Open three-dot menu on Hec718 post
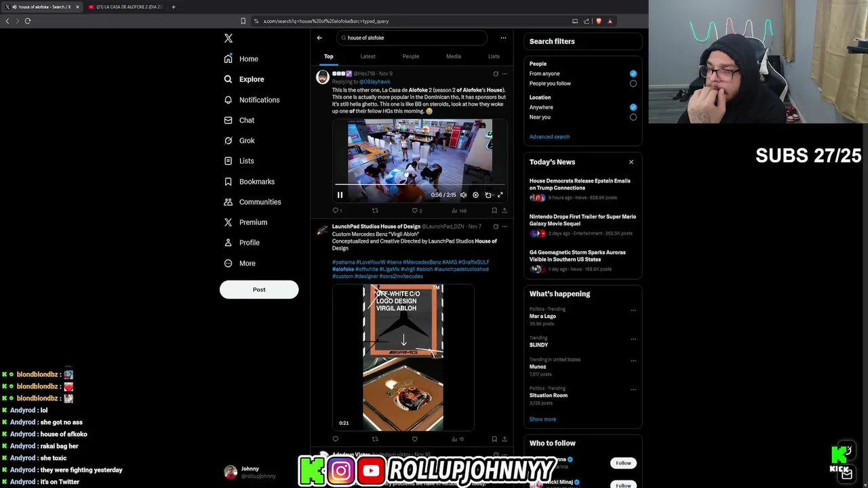This screenshot has width=868, height=488. tap(505, 74)
